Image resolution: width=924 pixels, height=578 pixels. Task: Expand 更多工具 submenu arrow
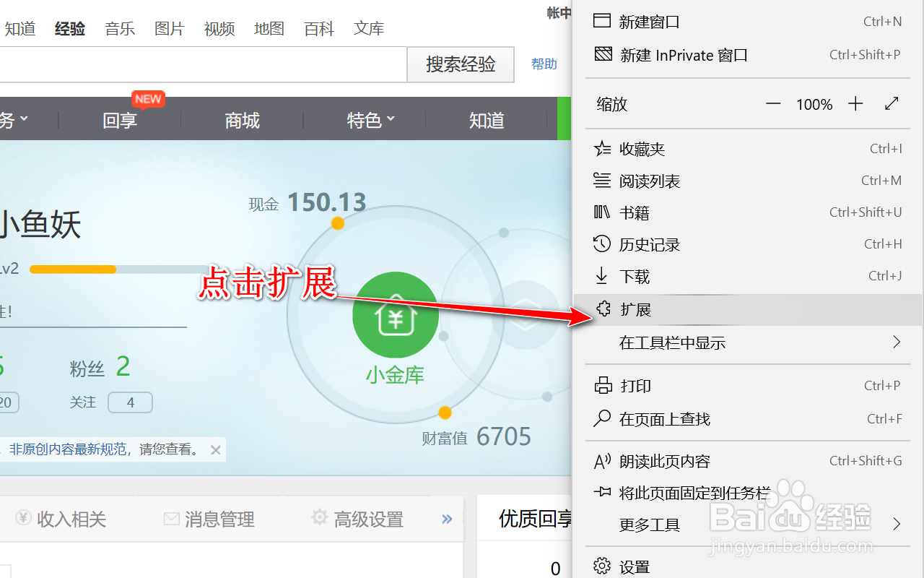[897, 524]
